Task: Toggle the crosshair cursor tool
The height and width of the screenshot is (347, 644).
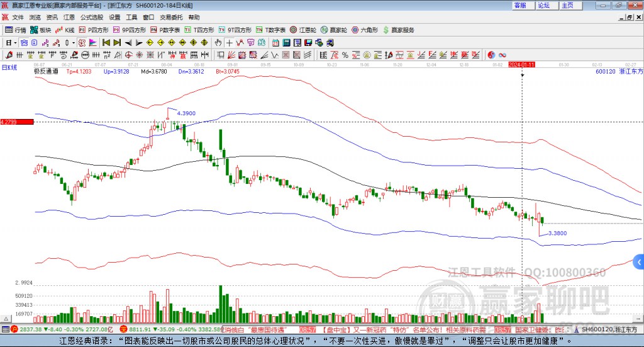Action: pyautogui.click(x=229, y=43)
